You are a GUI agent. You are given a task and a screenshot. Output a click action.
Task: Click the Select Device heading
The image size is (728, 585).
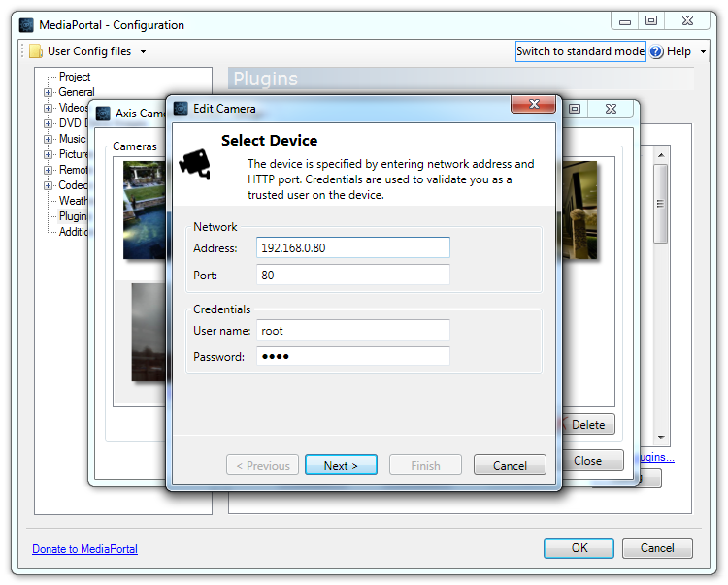point(269,140)
